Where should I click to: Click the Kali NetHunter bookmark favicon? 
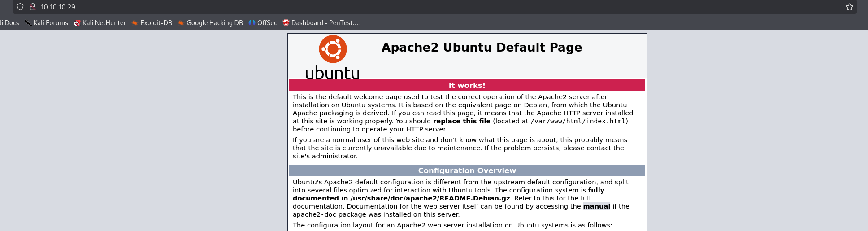[x=77, y=23]
